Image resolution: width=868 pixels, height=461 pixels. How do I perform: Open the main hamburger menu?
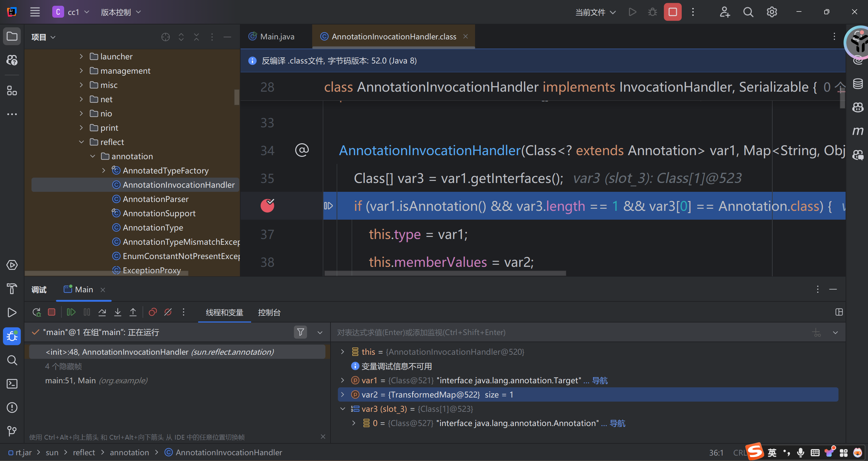pos(35,12)
